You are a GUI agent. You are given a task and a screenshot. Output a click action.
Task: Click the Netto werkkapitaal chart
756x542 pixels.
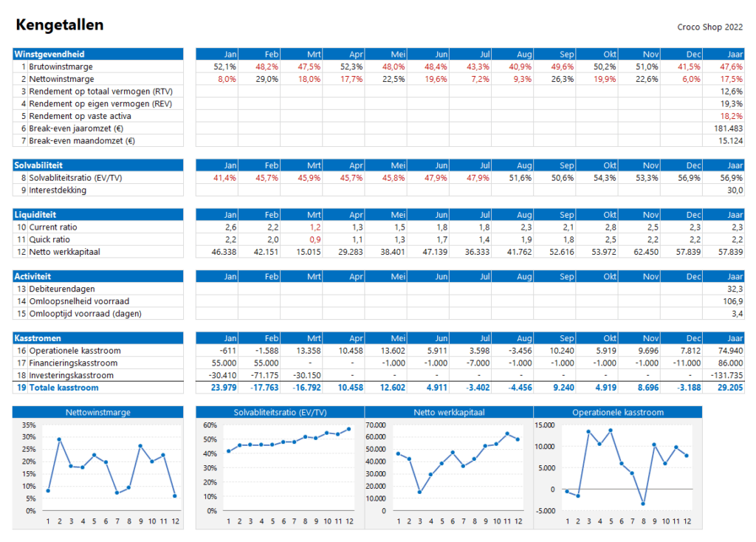[448, 469]
